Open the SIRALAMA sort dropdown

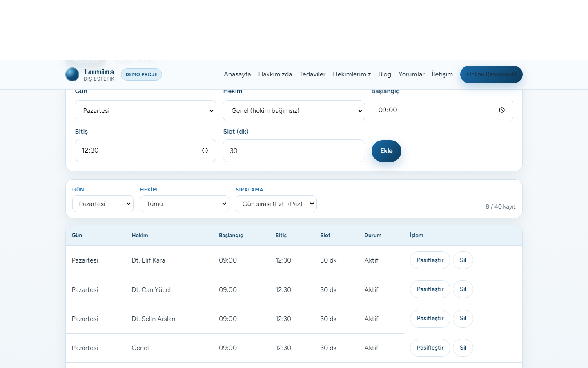tap(276, 204)
